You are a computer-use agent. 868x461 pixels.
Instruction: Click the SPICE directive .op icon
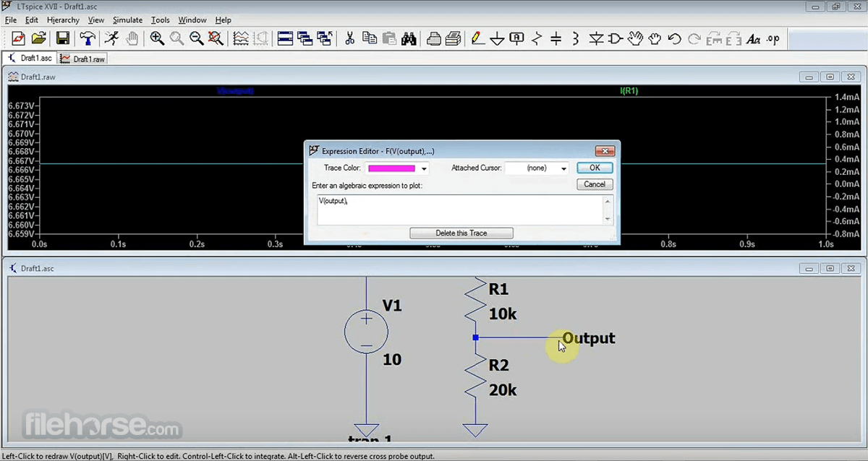click(x=773, y=38)
